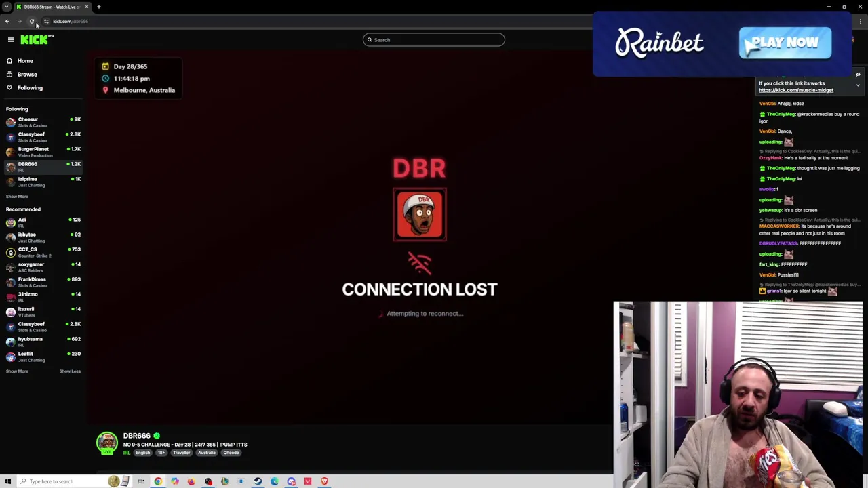Open Chrome from the taskbar

click(158, 481)
